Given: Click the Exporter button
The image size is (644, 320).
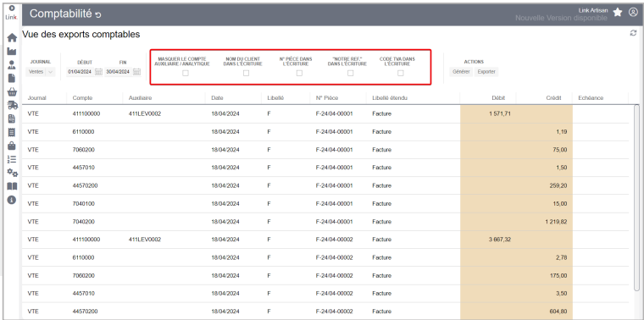Looking at the screenshot, I should tap(486, 72).
